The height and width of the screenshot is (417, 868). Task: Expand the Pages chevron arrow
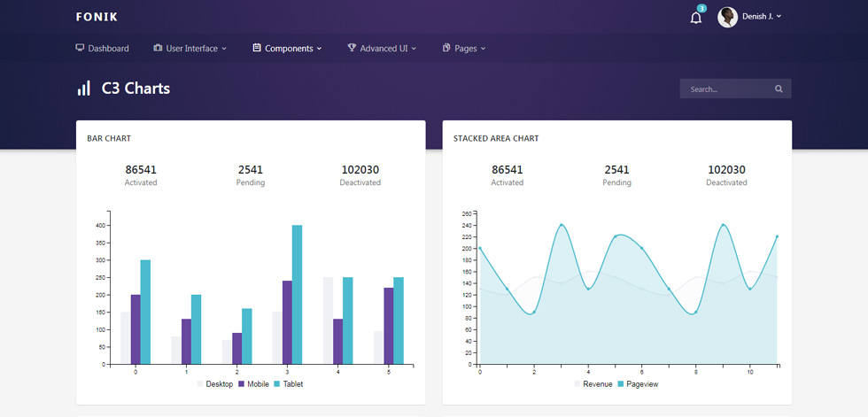click(x=484, y=49)
